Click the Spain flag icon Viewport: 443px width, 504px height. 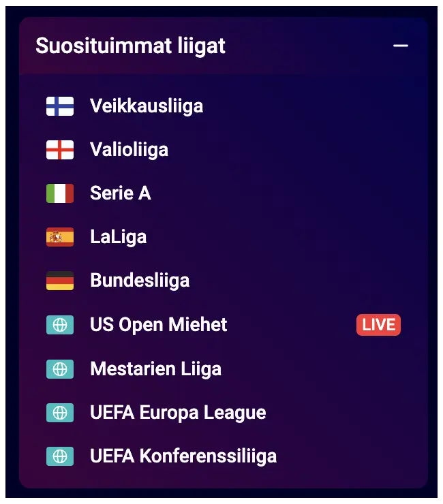(60, 237)
